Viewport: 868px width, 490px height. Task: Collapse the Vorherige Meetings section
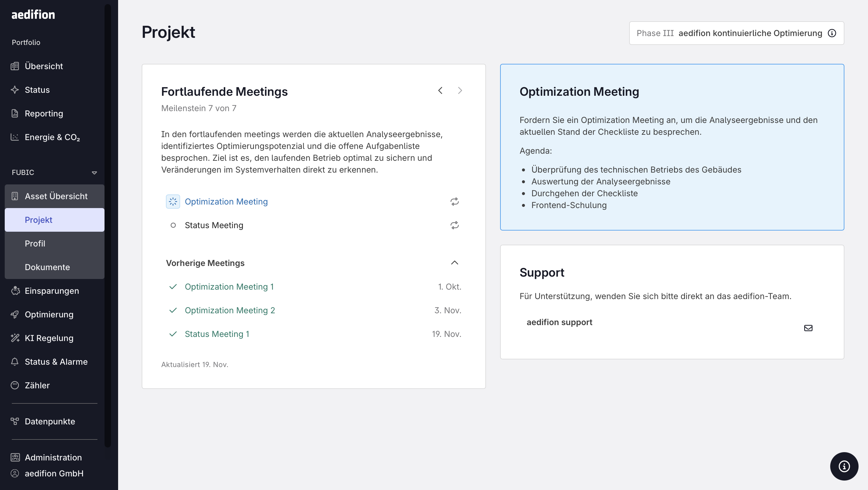[x=454, y=263]
